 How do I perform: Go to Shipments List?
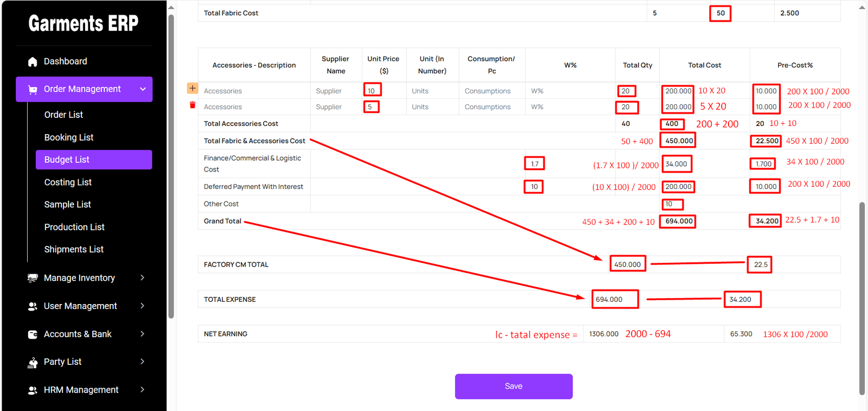coord(74,249)
